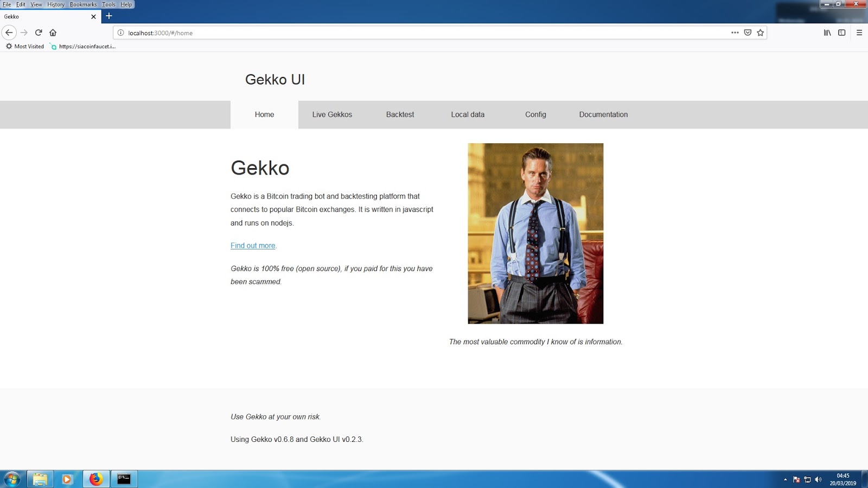
Task: Minimize the Firefox window
Action: pyautogui.click(x=827, y=4)
